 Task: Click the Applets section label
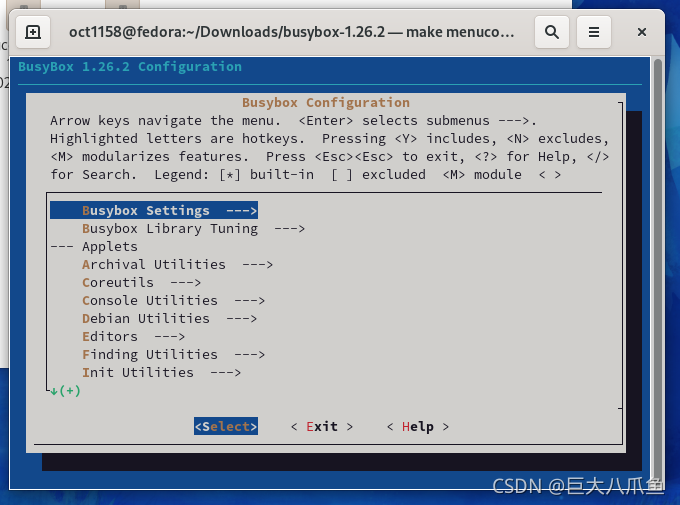110,246
